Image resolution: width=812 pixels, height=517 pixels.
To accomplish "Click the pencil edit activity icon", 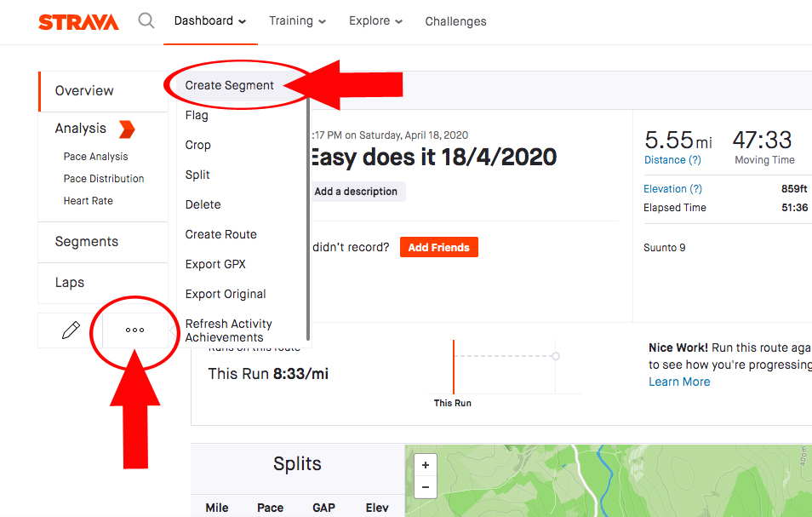I will (71, 330).
